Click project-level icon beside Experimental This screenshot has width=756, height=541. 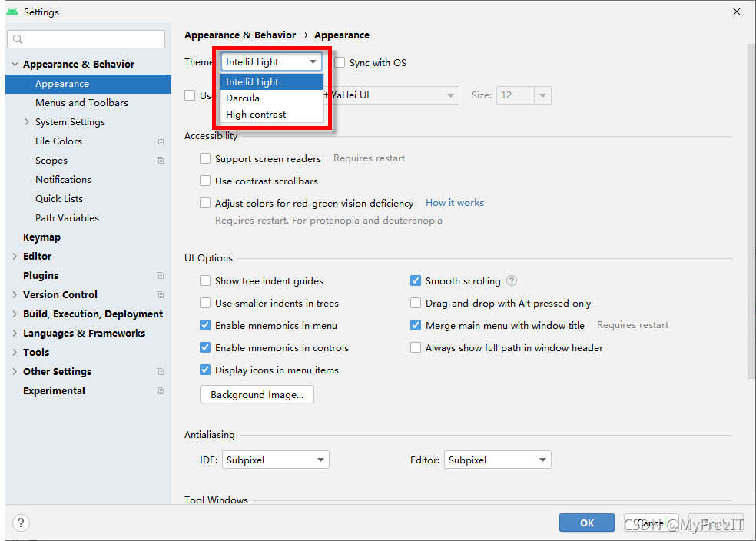(160, 390)
